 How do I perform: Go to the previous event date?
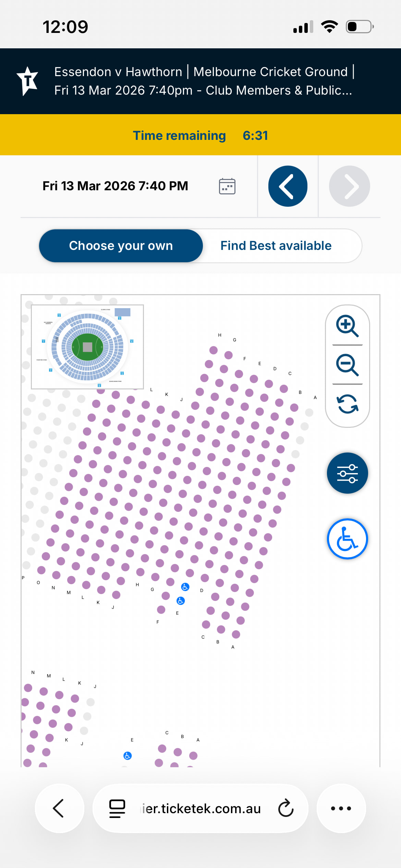[x=288, y=186]
